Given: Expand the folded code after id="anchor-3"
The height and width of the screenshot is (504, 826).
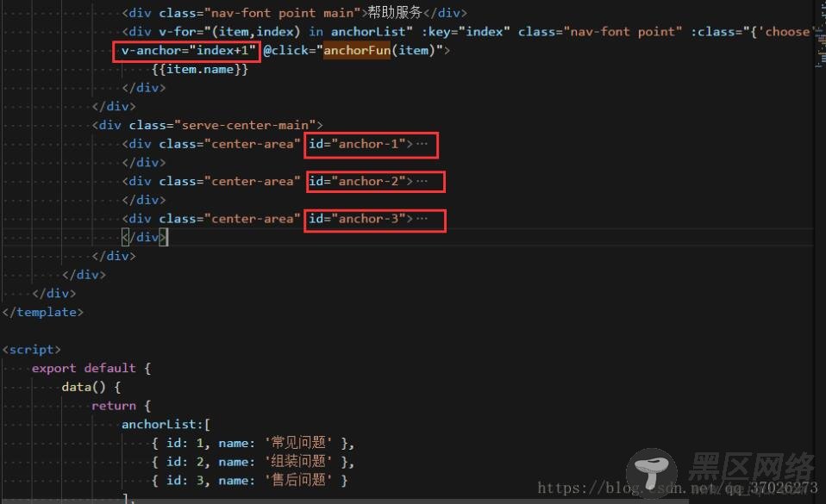Looking at the screenshot, I should tap(422, 219).
